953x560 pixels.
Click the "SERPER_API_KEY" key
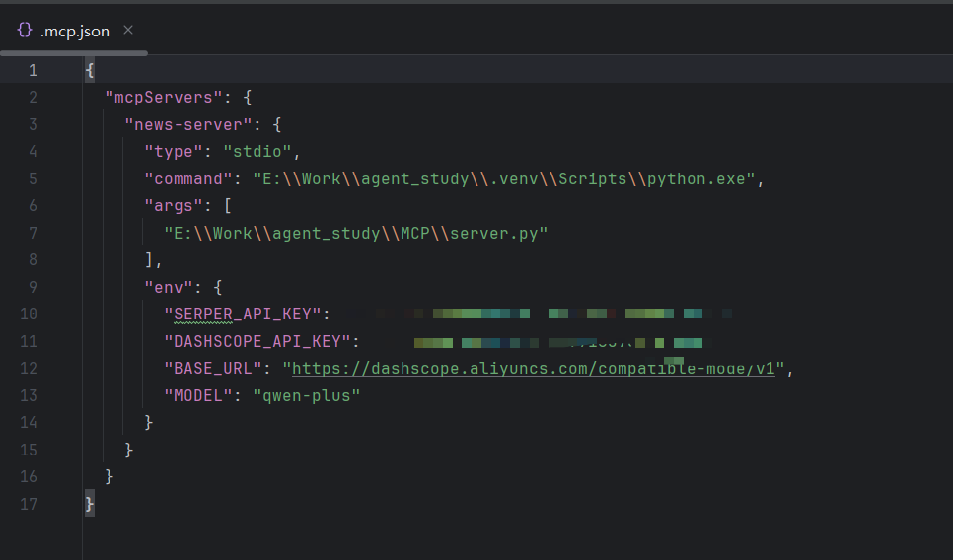pos(243,314)
